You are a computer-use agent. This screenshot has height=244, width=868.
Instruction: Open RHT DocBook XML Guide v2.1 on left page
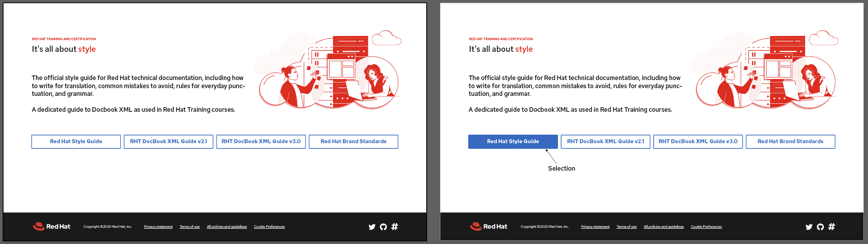[168, 141]
